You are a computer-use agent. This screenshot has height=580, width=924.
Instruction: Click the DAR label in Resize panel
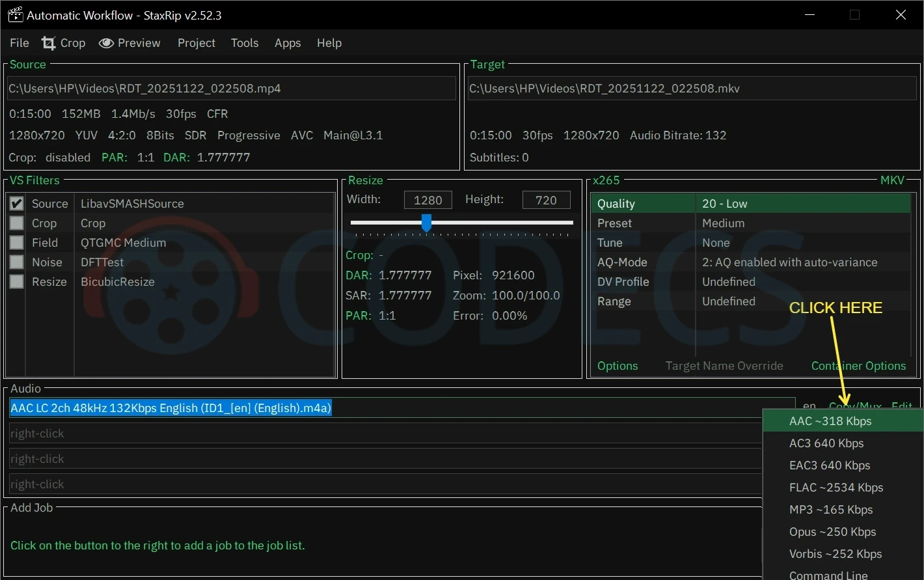pyautogui.click(x=359, y=275)
